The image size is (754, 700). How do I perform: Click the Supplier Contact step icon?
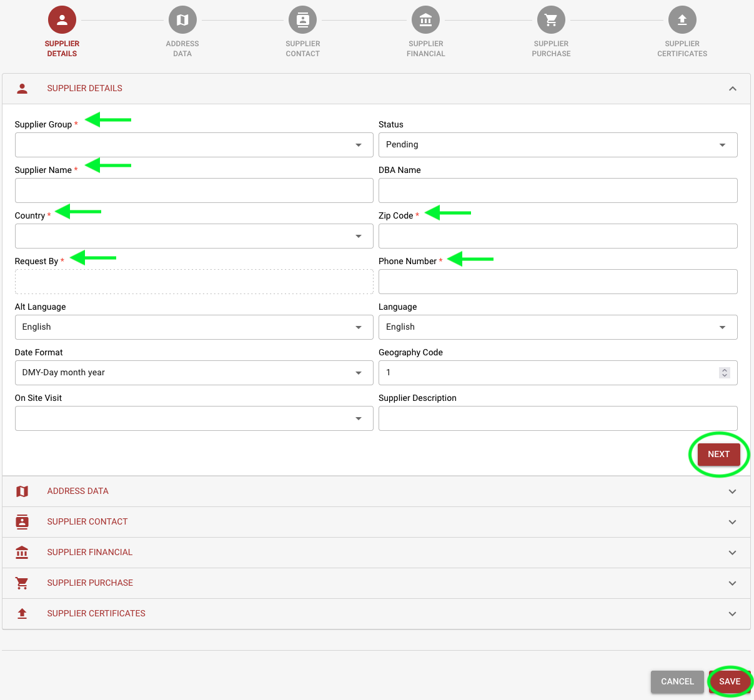[x=303, y=20]
